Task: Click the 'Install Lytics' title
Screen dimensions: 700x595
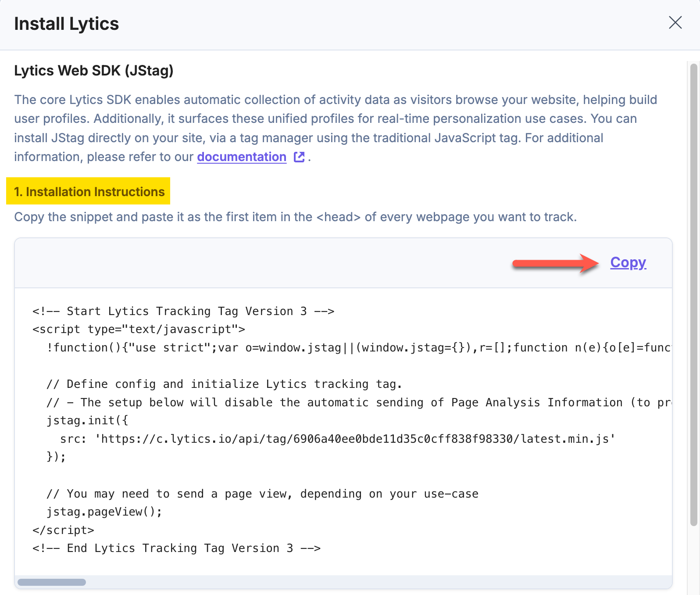Action: [66, 24]
